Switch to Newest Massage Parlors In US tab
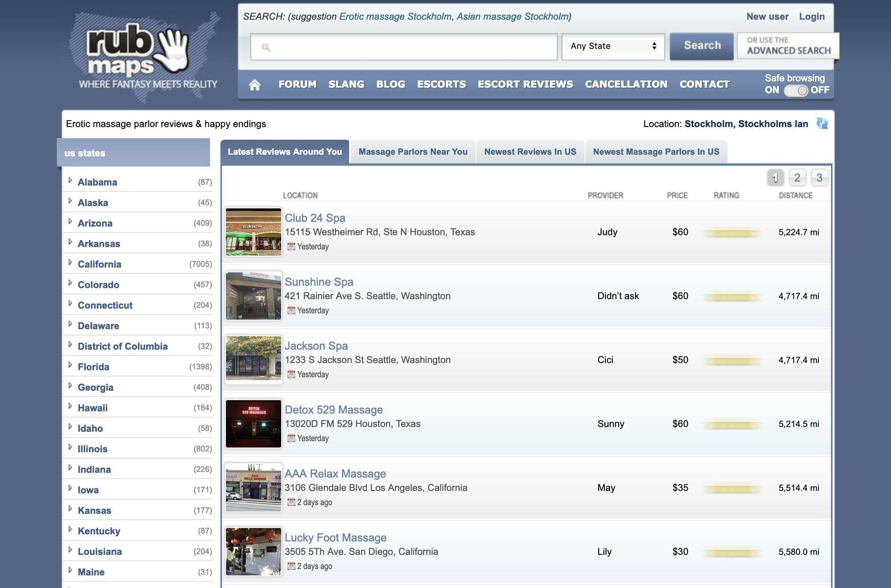The width and height of the screenshot is (891, 588). [x=656, y=152]
